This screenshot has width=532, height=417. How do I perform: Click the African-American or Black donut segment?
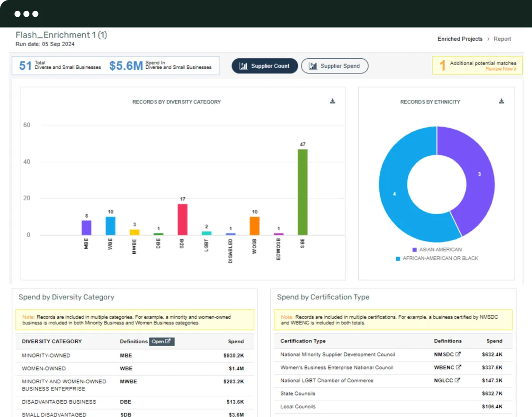click(x=395, y=193)
